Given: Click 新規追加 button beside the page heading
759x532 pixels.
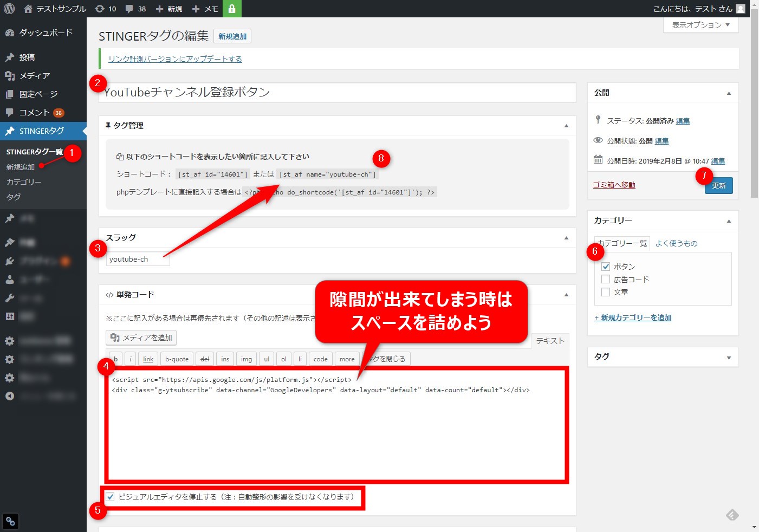Looking at the screenshot, I should click(232, 36).
